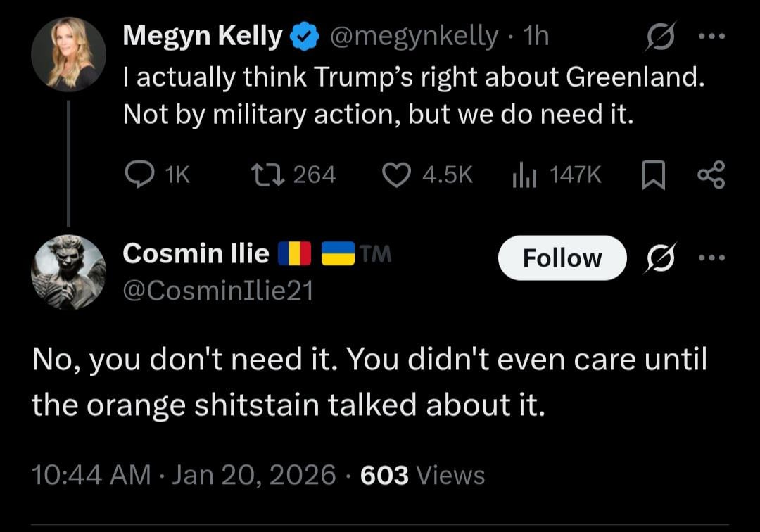This screenshot has height=532, width=760.
Task: Click the 10:44 AM · Jan 20, 2026 timestamp
Action: click(184, 475)
